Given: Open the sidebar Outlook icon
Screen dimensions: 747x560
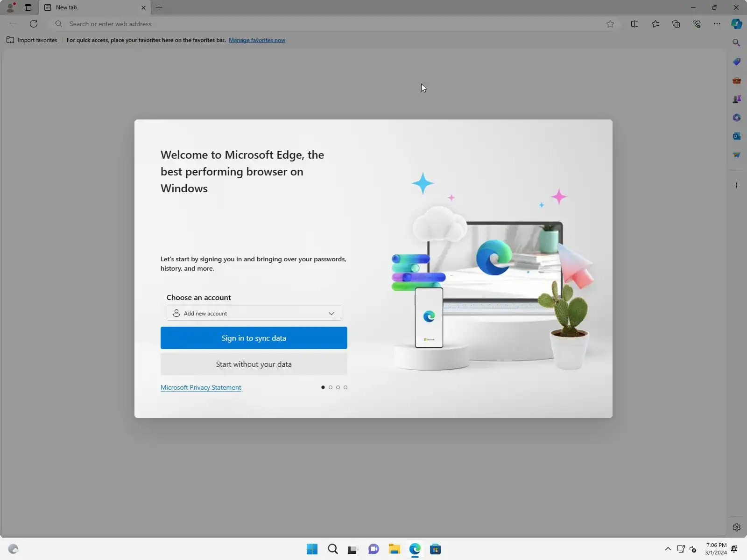Looking at the screenshot, I should click(737, 136).
